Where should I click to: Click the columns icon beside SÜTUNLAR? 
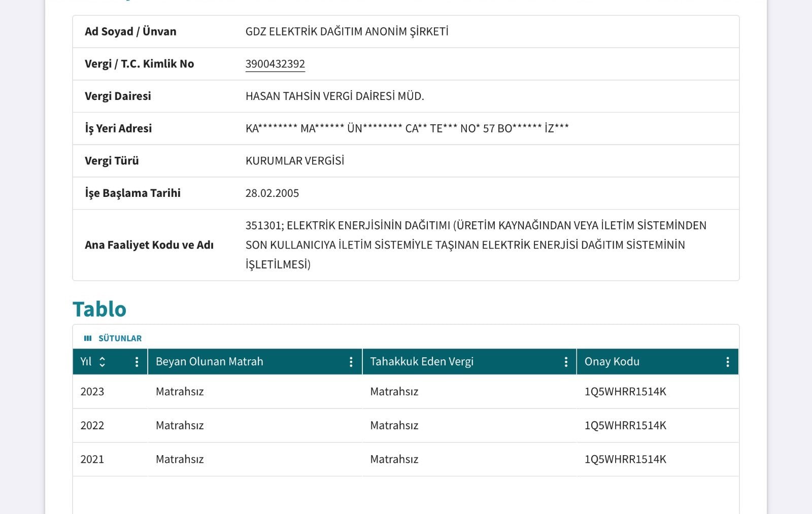88,338
